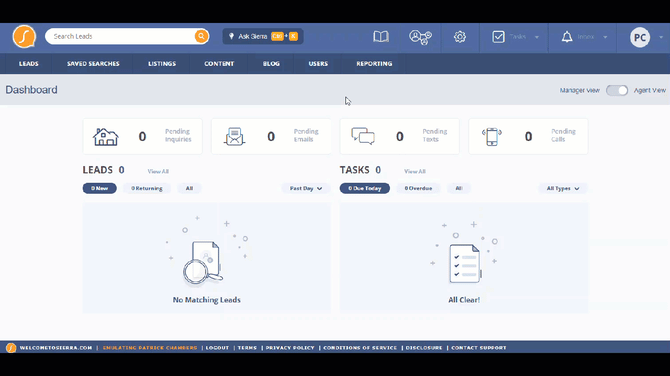Select the All leads filter pill
670x376 pixels.
(189, 188)
